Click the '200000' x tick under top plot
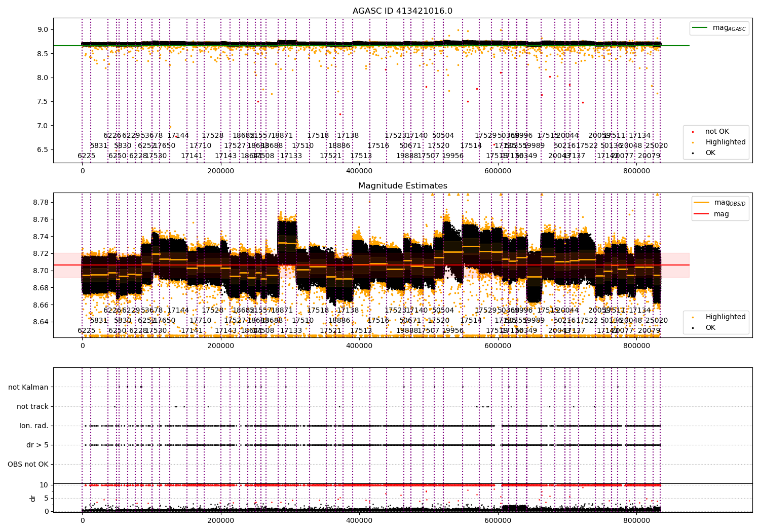 pyautogui.click(x=221, y=171)
